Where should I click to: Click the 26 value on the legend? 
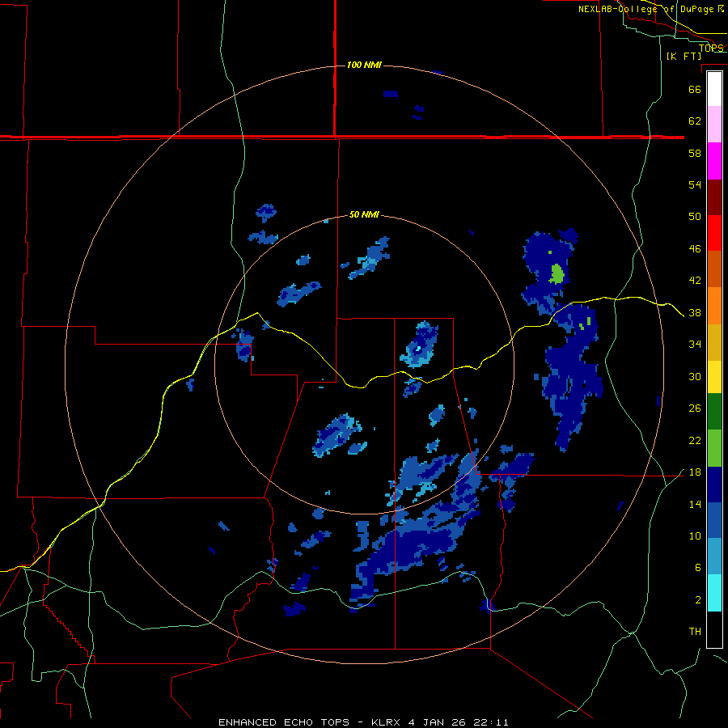pyautogui.click(x=695, y=408)
